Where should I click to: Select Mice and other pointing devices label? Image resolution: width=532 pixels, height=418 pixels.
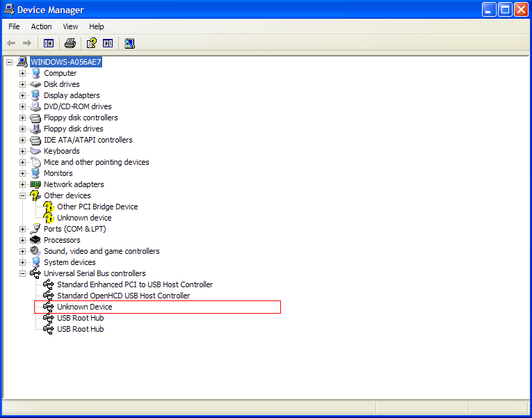click(x=97, y=162)
